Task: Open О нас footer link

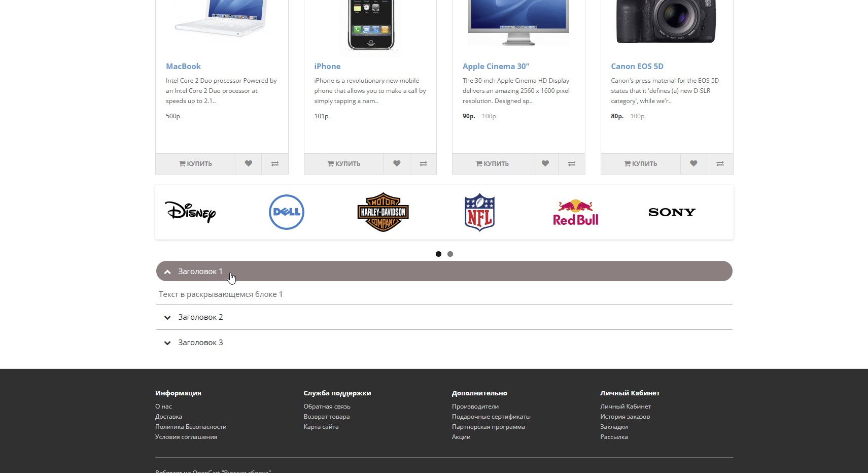Action: (163, 407)
